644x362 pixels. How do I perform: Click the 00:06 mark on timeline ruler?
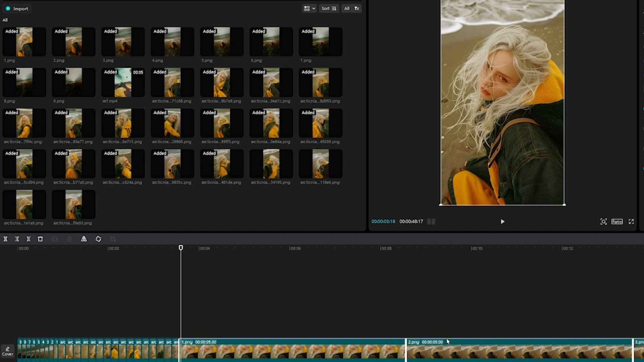coord(295,248)
